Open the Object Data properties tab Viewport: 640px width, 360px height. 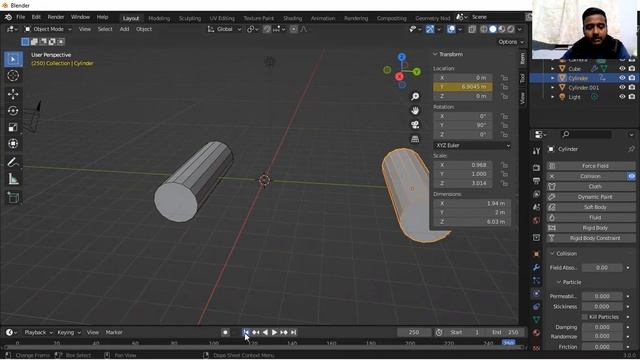(x=536, y=320)
